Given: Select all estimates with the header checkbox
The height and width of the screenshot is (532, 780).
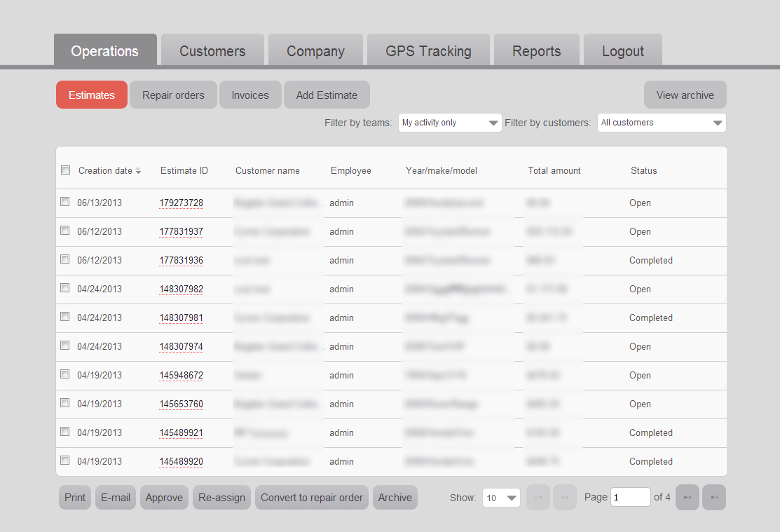Looking at the screenshot, I should point(65,169).
